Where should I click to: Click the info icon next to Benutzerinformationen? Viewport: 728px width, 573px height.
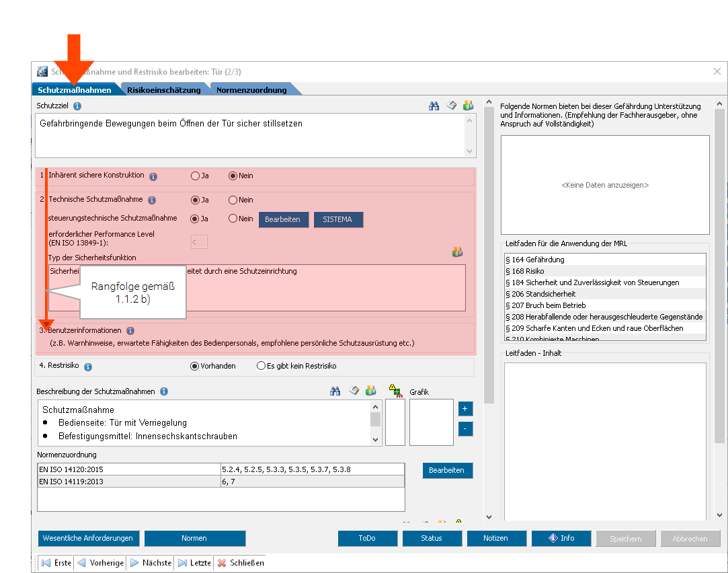(130, 331)
